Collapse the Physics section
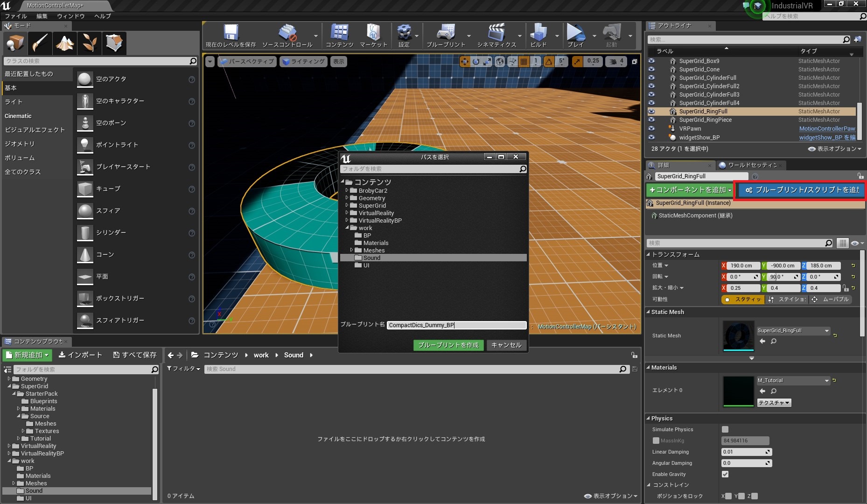 [x=648, y=418]
